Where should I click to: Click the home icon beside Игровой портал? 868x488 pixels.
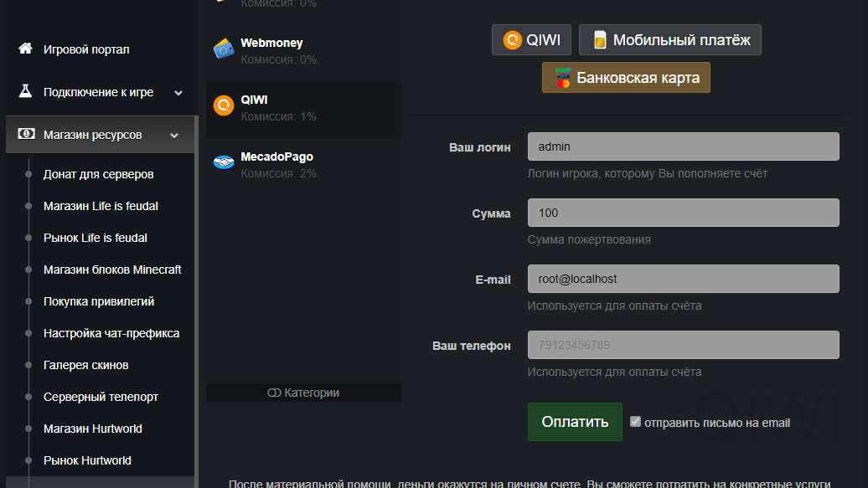25,49
